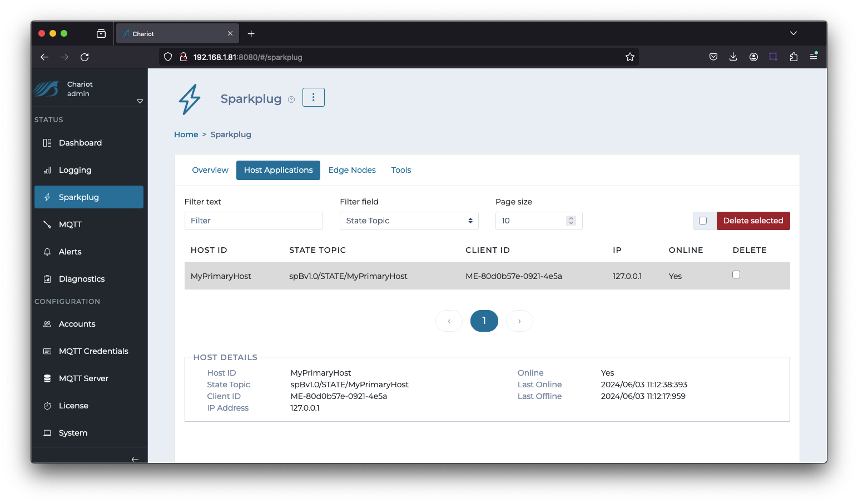Close the Chariot browser tab
The width and height of the screenshot is (858, 504).
[230, 34]
